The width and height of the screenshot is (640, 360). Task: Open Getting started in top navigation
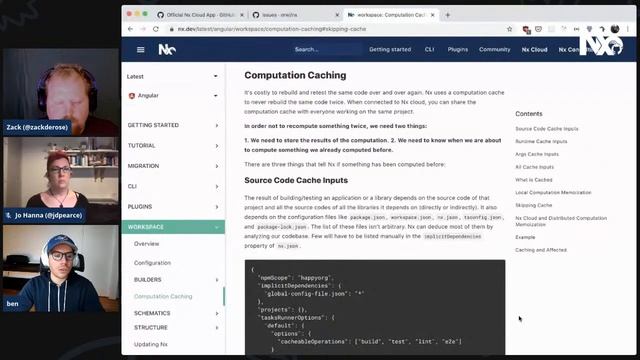coord(390,49)
